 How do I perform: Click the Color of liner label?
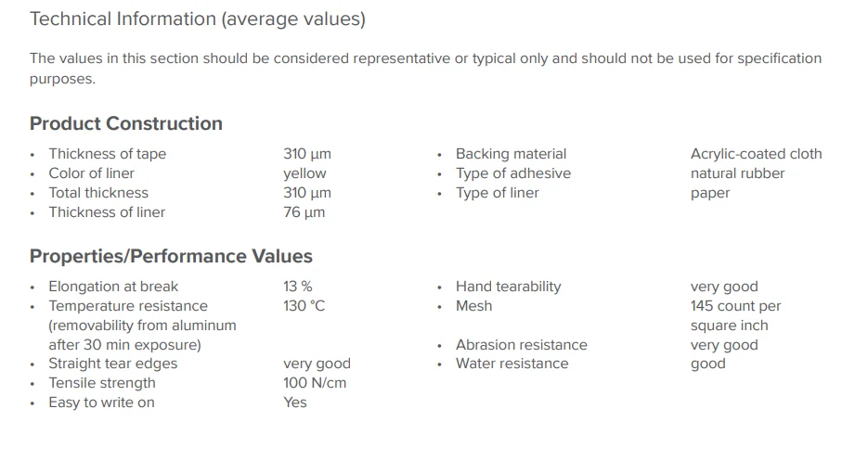(91, 173)
